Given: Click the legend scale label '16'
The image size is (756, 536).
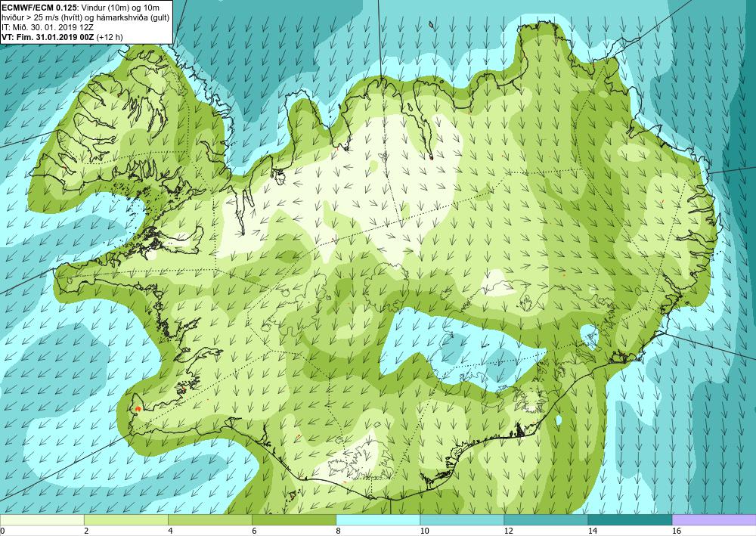Looking at the screenshot, I should click(x=677, y=531).
